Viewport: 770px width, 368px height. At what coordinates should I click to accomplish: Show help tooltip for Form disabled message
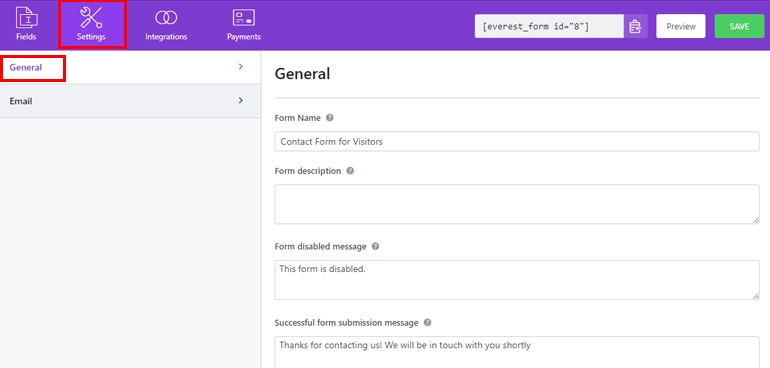coord(376,246)
